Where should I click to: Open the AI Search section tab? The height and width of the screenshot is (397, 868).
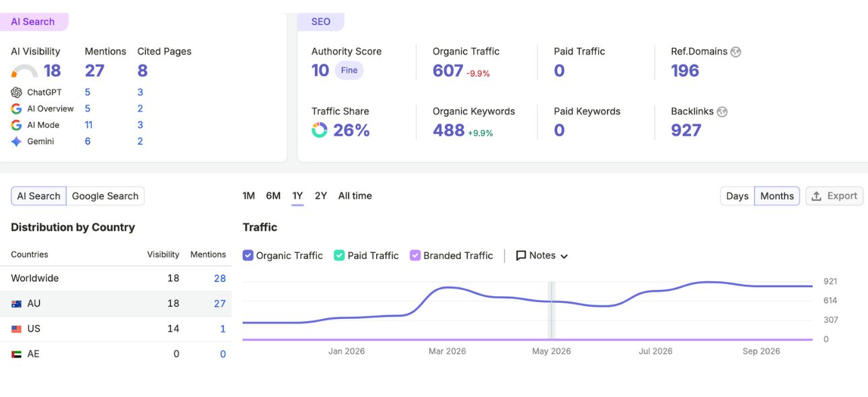(x=34, y=22)
